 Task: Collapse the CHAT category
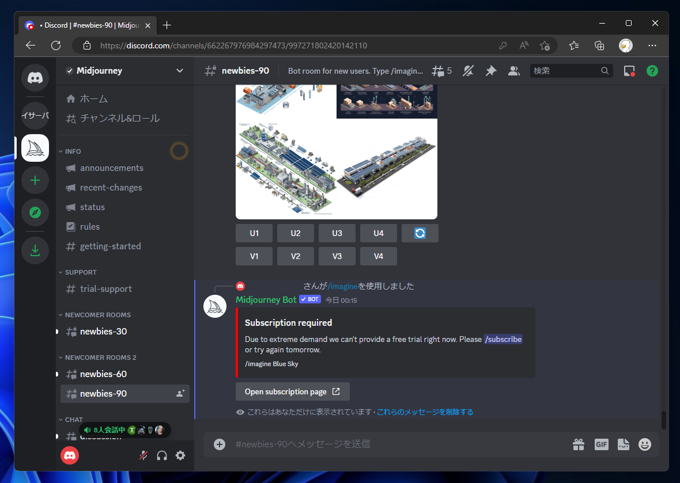71,420
